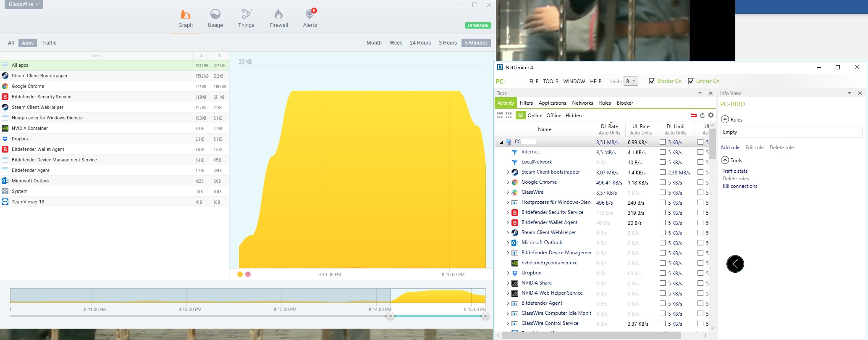Collapse the Rules section in Info View
This screenshot has height=340, width=868.
pos(725,119)
